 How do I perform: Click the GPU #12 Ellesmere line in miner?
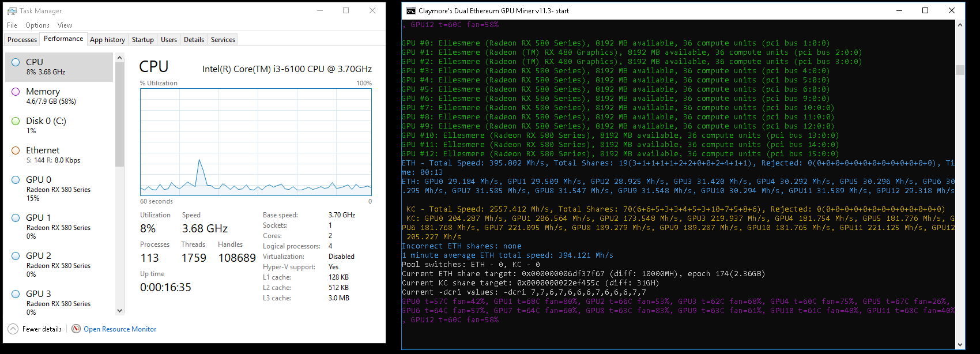pyautogui.click(x=620, y=154)
